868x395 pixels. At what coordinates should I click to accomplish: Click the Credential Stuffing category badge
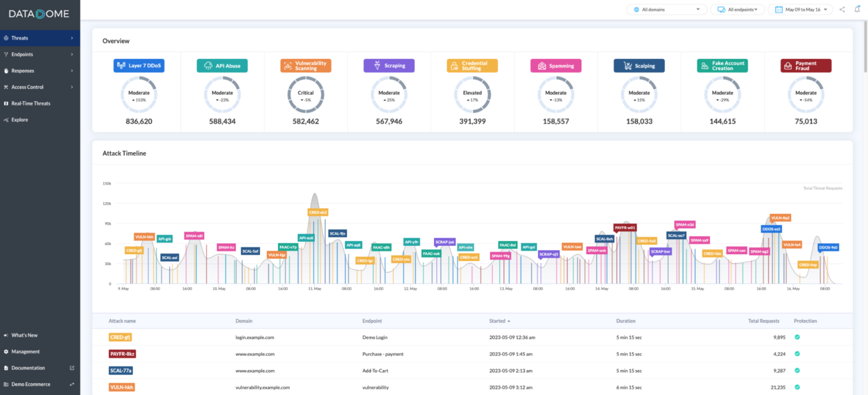[472, 65]
